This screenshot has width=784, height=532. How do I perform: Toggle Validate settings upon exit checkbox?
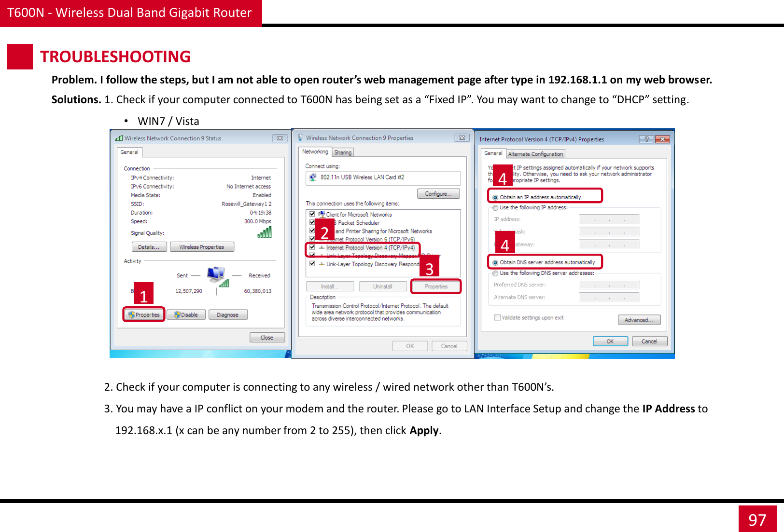[x=497, y=317]
